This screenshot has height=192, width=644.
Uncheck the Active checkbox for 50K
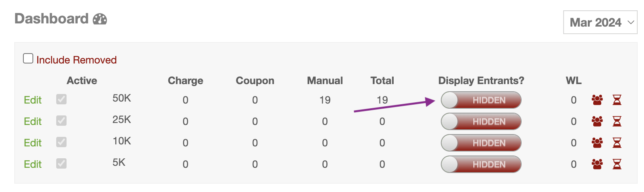click(61, 99)
